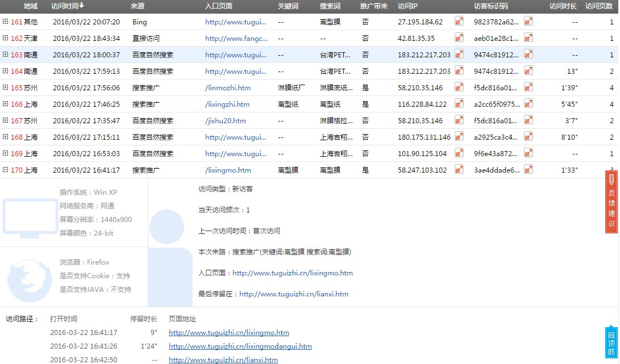Image resolution: width=620 pixels, height=364 pixels.
Task: Open visitor code icon beside 3ae4ddade6
Action: 529,170
